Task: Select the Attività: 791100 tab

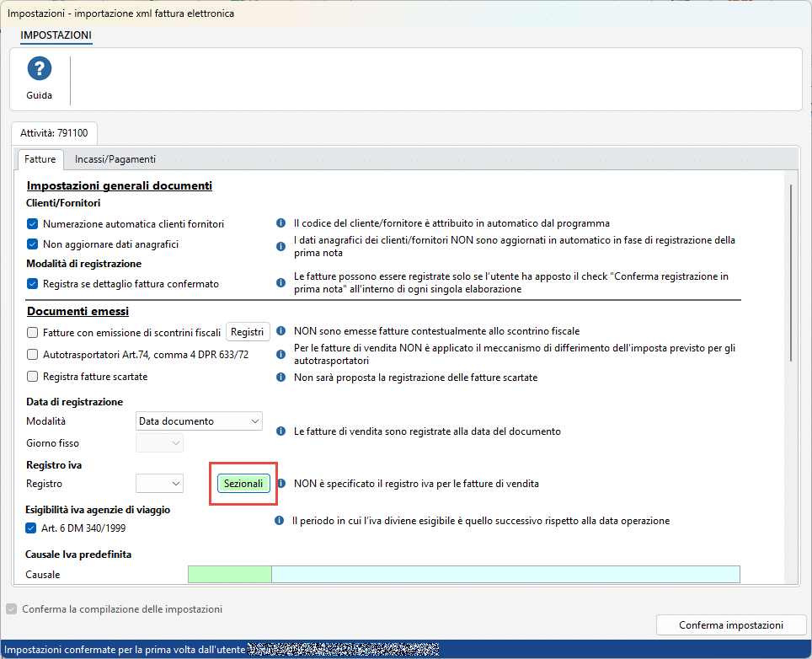Action: [x=54, y=133]
